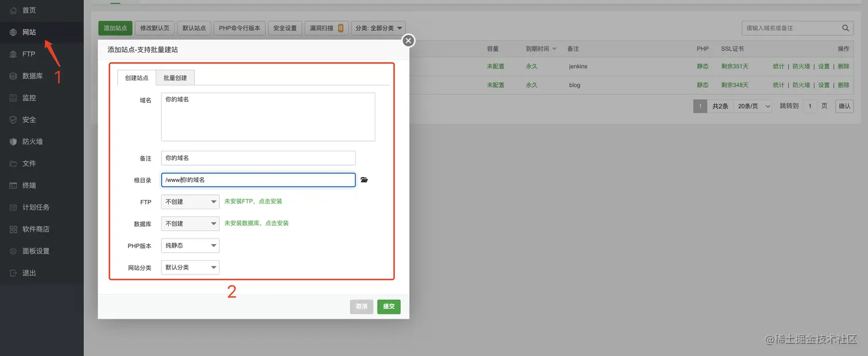Open the 数据库 menu item
This screenshot has height=356, width=868.
click(x=33, y=76)
